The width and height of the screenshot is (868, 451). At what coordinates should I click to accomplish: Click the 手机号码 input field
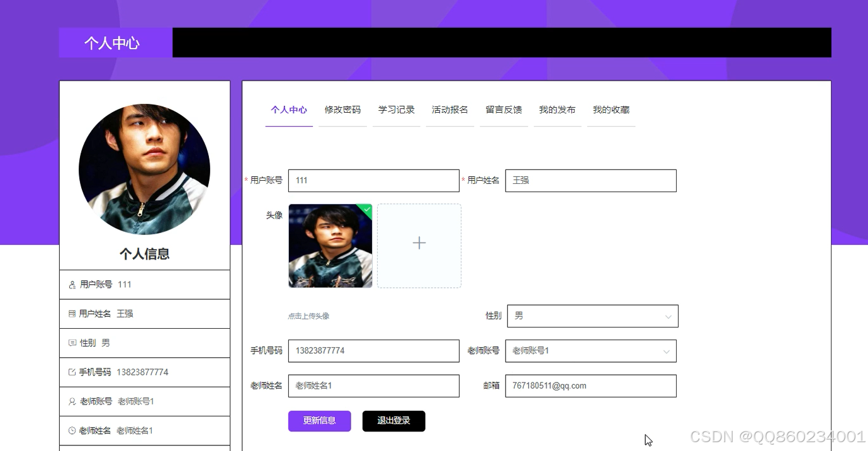(374, 351)
